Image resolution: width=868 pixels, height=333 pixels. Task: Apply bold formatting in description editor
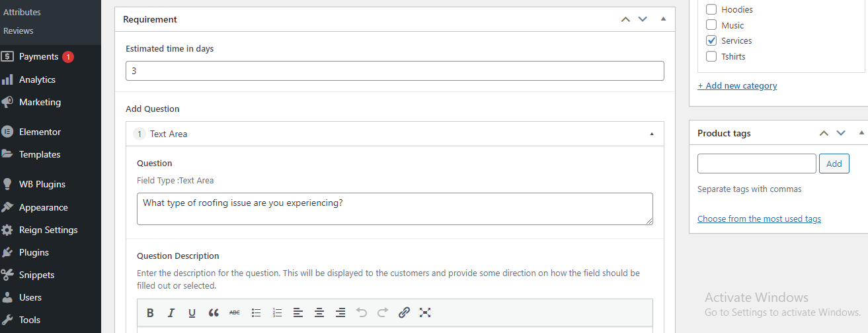click(x=150, y=312)
